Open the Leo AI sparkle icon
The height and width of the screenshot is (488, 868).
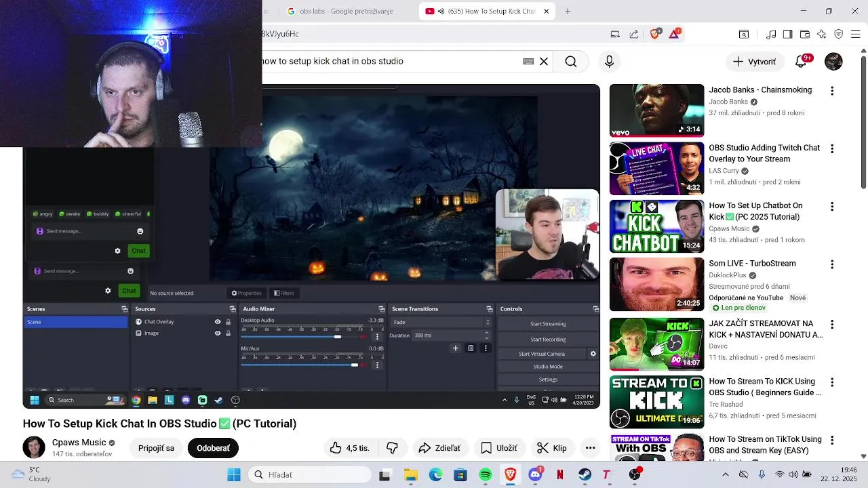[822, 34]
